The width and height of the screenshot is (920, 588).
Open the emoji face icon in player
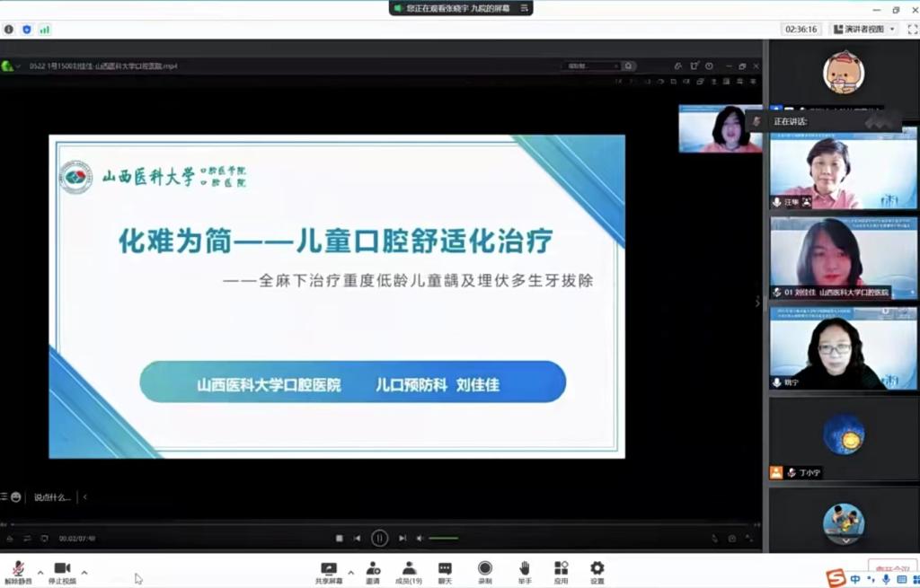coord(16,497)
